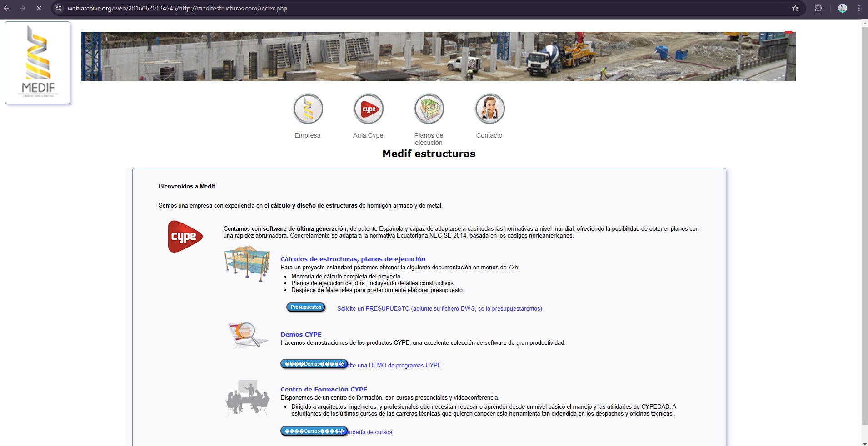Viewport: 868px width, 446px height.
Task: Open the DEMO de programas CYPE link
Action: coord(395,366)
